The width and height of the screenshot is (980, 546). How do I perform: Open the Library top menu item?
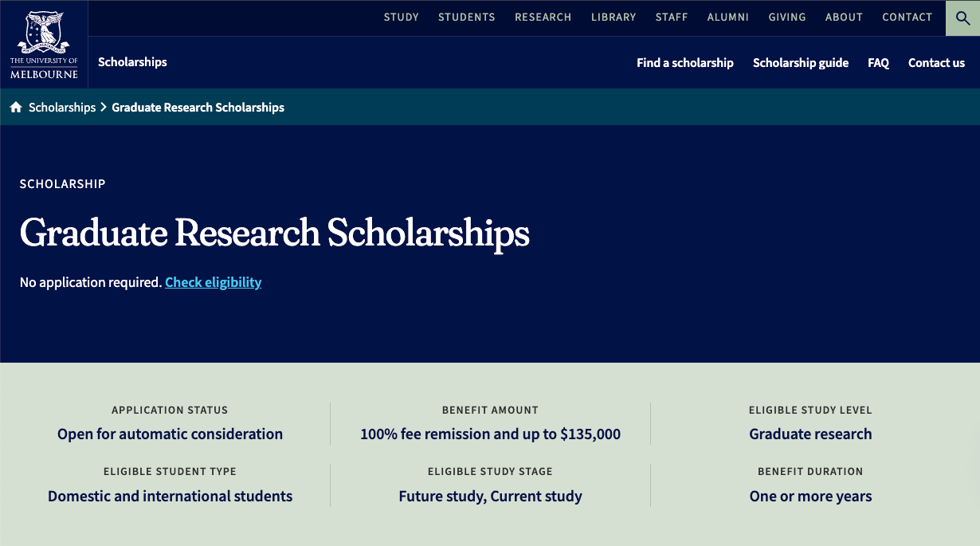coord(613,17)
